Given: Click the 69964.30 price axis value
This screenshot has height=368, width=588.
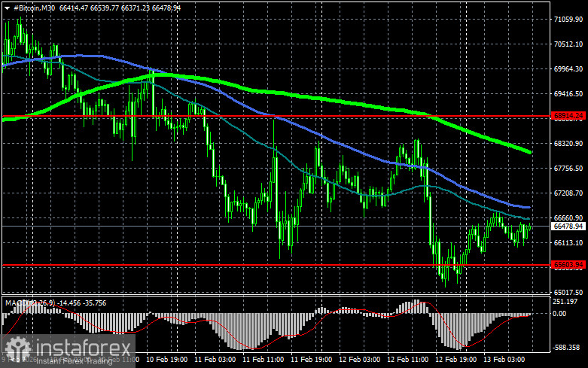Looking at the screenshot, I should click(x=568, y=69).
